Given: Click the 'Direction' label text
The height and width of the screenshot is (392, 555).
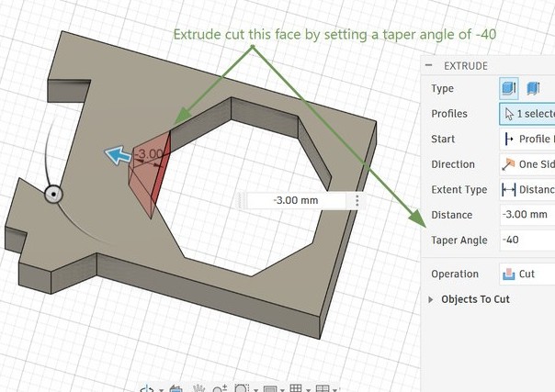Looking at the screenshot, I should point(453,164).
